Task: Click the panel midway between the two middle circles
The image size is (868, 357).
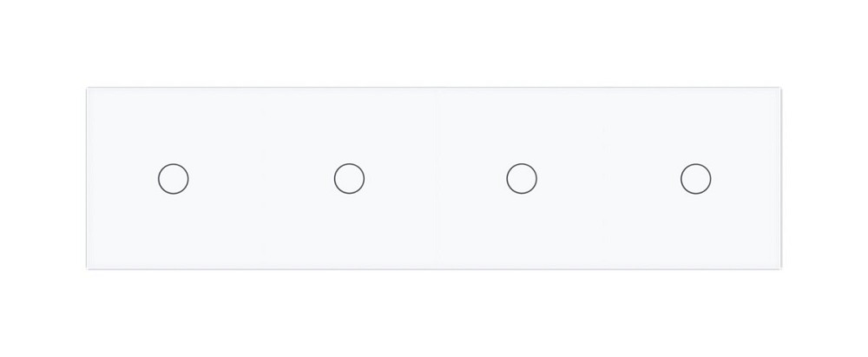Action: 435,178
